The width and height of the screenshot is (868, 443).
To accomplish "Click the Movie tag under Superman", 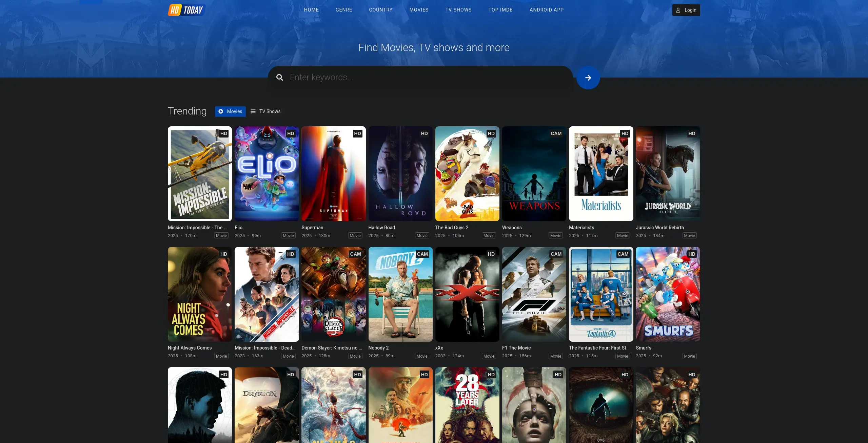I will point(355,236).
